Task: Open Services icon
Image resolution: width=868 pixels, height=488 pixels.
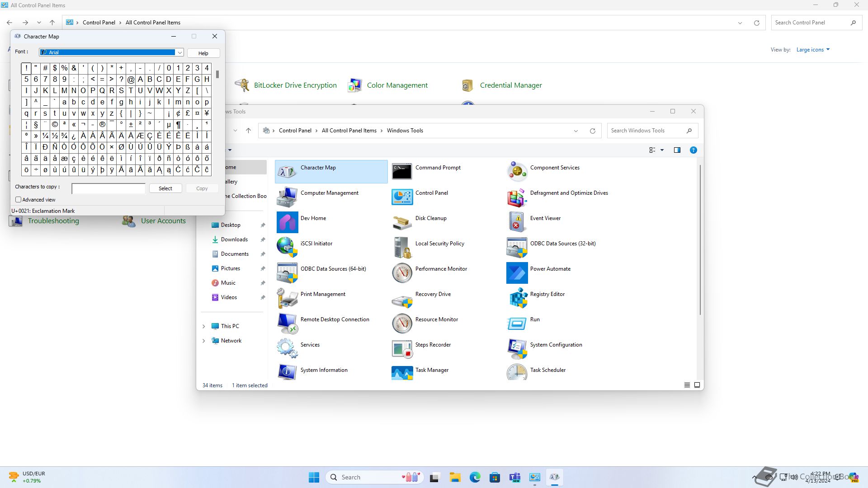Action: [x=287, y=349]
